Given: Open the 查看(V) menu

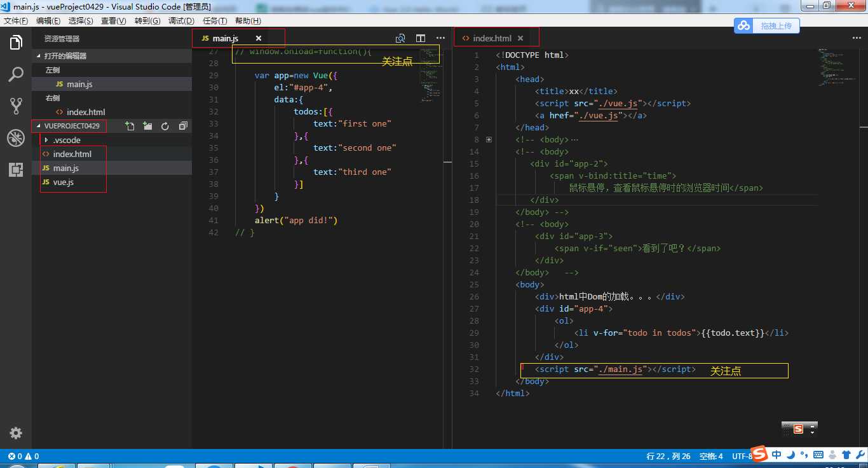Looking at the screenshot, I should pyautogui.click(x=114, y=21).
